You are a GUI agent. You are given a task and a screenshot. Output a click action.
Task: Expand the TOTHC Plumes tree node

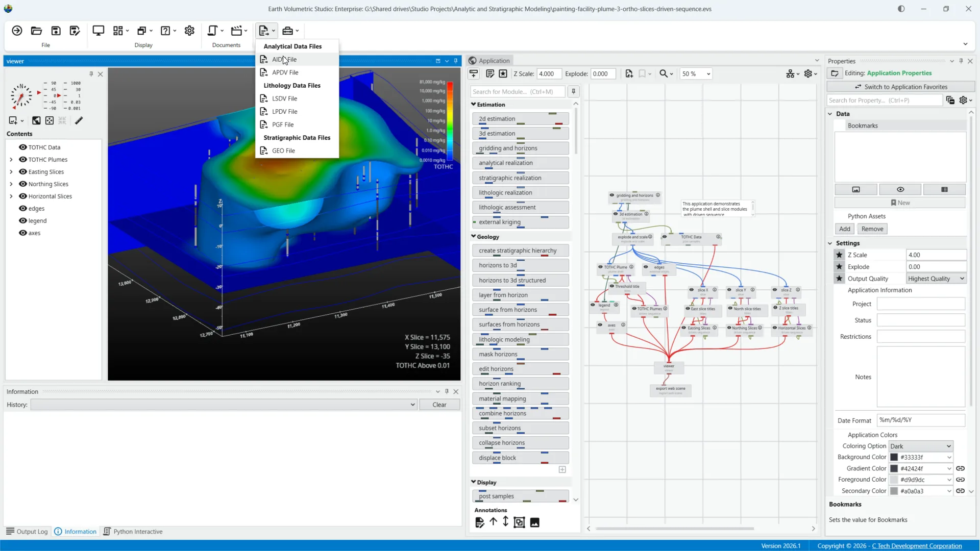click(11, 159)
